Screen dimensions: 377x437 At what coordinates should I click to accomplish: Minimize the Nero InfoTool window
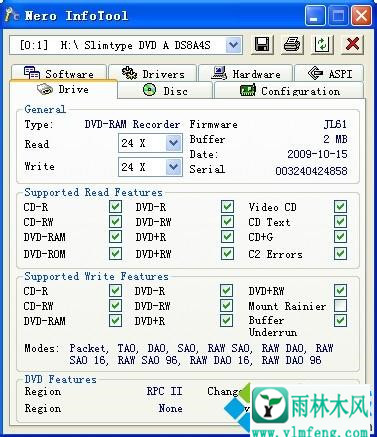click(314, 15)
